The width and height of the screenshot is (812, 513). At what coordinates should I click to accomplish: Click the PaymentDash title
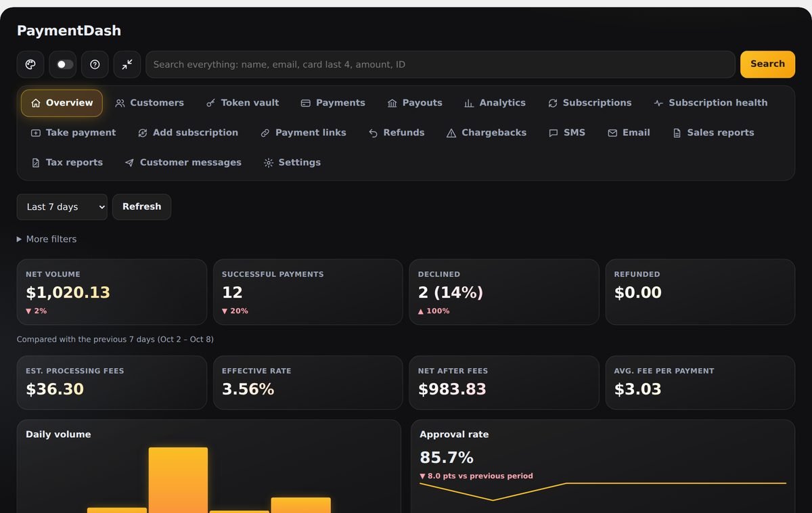69,30
